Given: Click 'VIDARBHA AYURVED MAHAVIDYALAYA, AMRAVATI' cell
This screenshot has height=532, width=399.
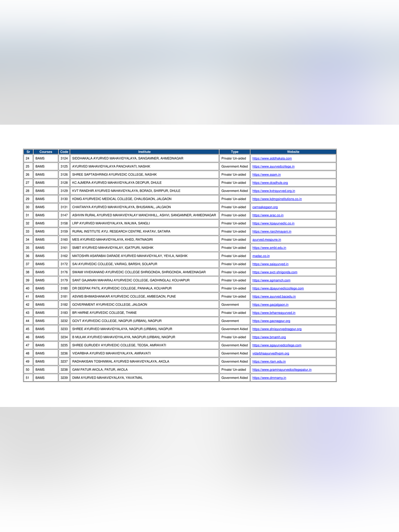Looking at the screenshot, I should click(145, 353).
